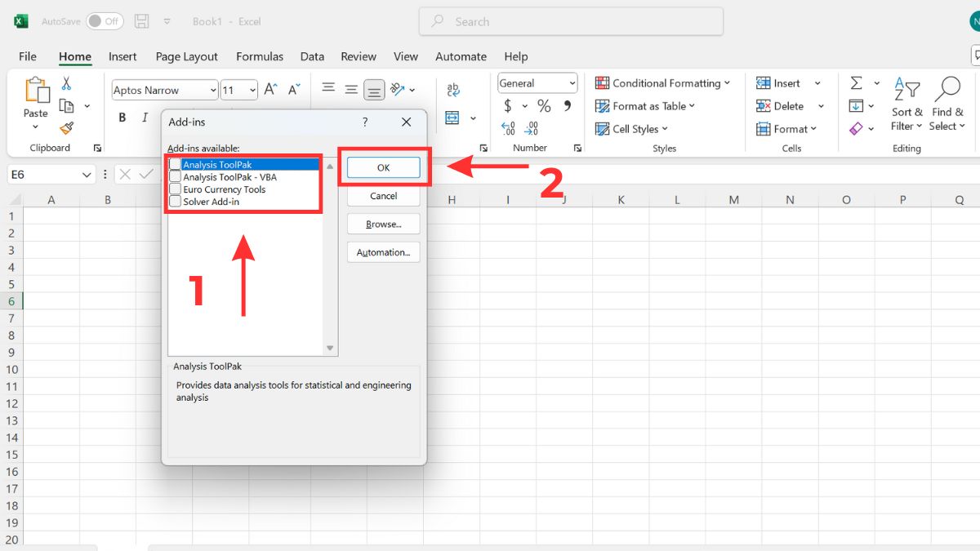This screenshot has width=980, height=551.
Task: Select Top Align icon
Action: pyautogui.click(x=328, y=88)
